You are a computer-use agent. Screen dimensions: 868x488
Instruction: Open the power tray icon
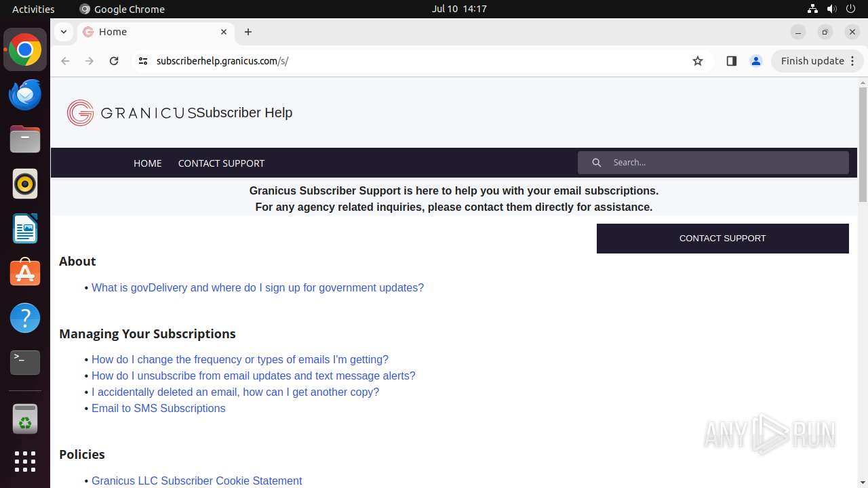point(850,9)
